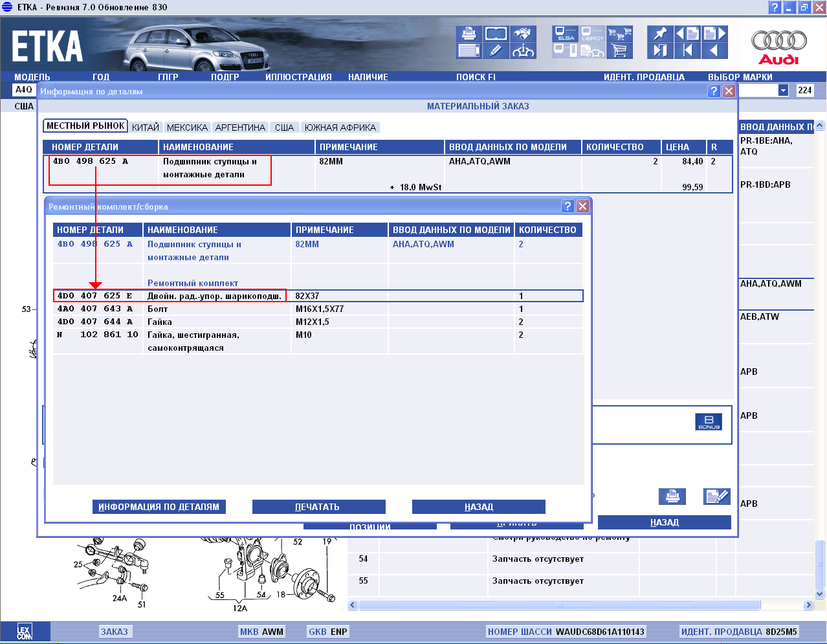Click the ИНФОРМАЦИЯ ПО ДЕТАЛЯМ button
The image size is (827, 644).
click(x=159, y=507)
